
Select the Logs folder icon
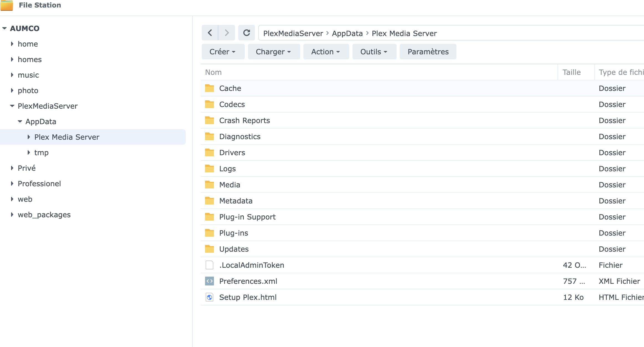click(x=209, y=169)
